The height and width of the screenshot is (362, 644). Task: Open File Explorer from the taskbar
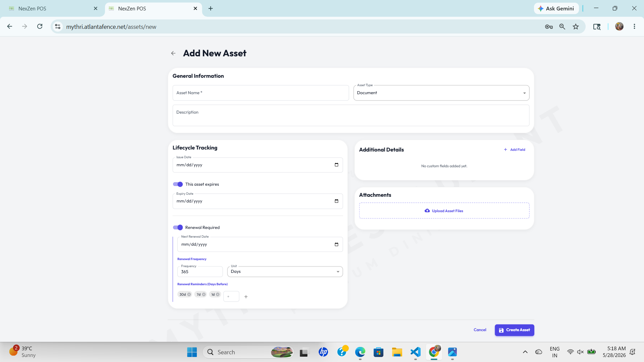tap(397, 352)
